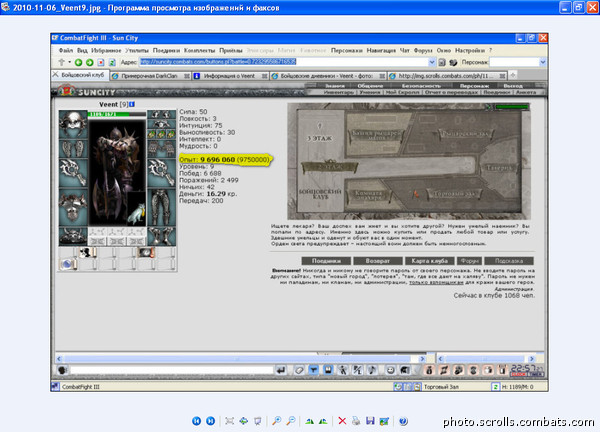The image size is (600, 432).
Task: Open address bar dropdown in CombatFight
Action: (x=432, y=62)
